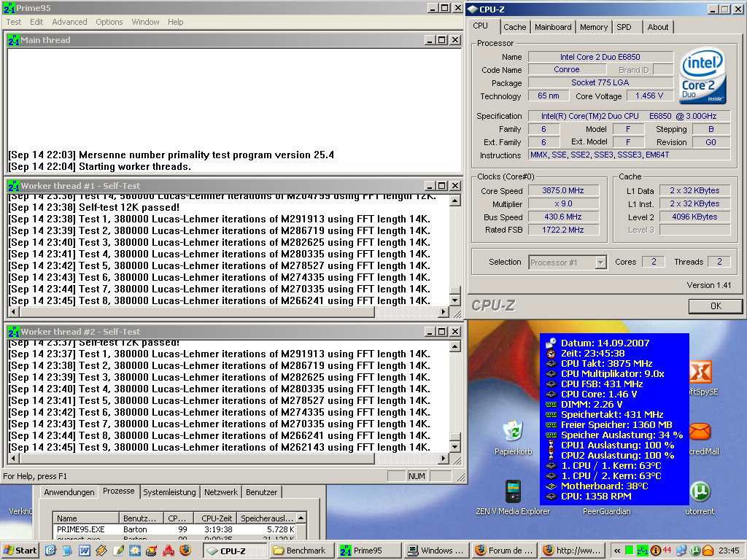This screenshot has height=560, width=747.
Task: Switch to Benutzer tab in Task Manager
Action: coord(262,492)
